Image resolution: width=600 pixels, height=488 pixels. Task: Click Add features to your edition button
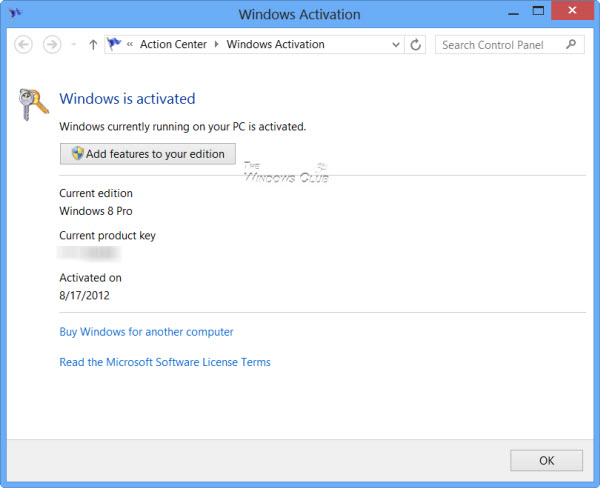pyautogui.click(x=148, y=154)
